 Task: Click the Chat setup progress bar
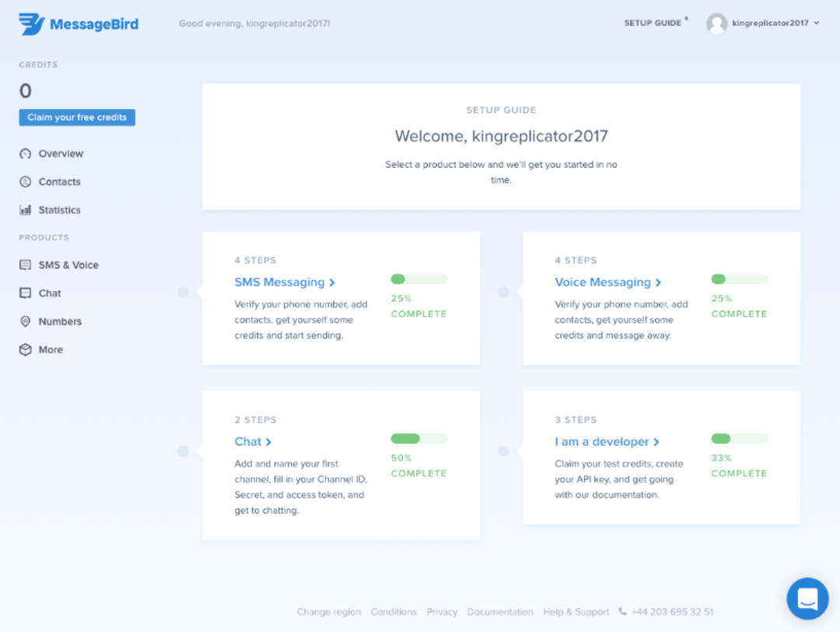(x=419, y=438)
